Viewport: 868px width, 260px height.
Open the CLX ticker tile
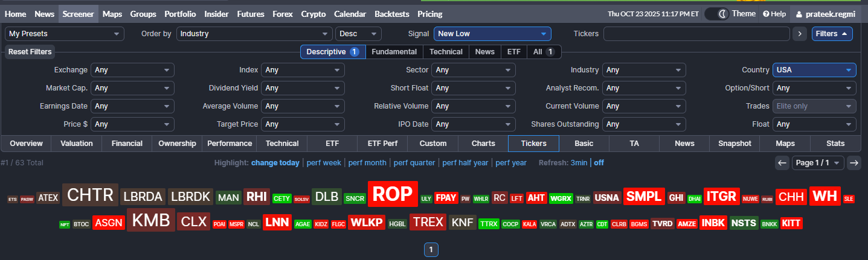(194, 221)
